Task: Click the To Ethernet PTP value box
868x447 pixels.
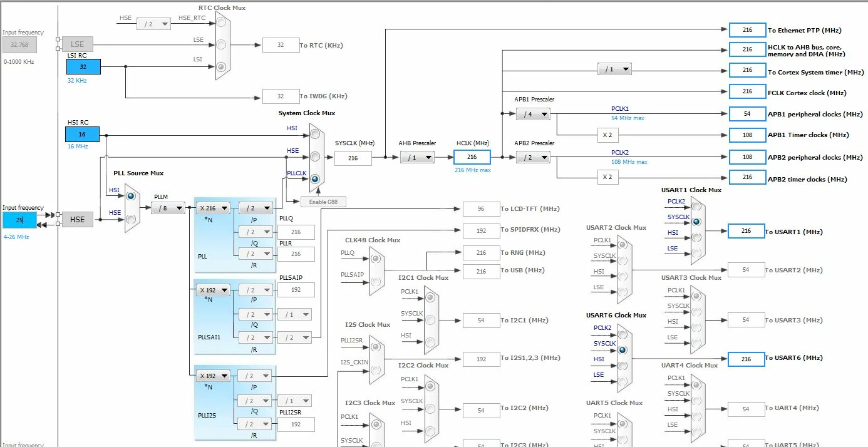Action: (747, 30)
